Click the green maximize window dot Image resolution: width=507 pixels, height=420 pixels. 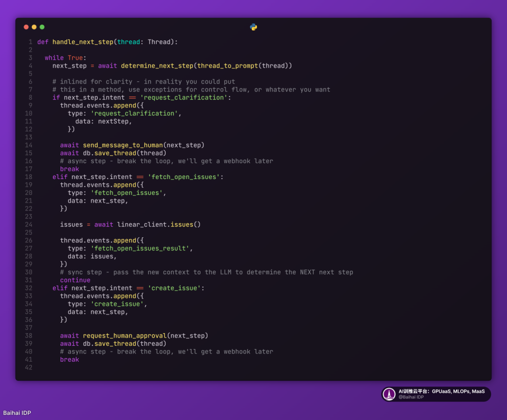coord(42,27)
